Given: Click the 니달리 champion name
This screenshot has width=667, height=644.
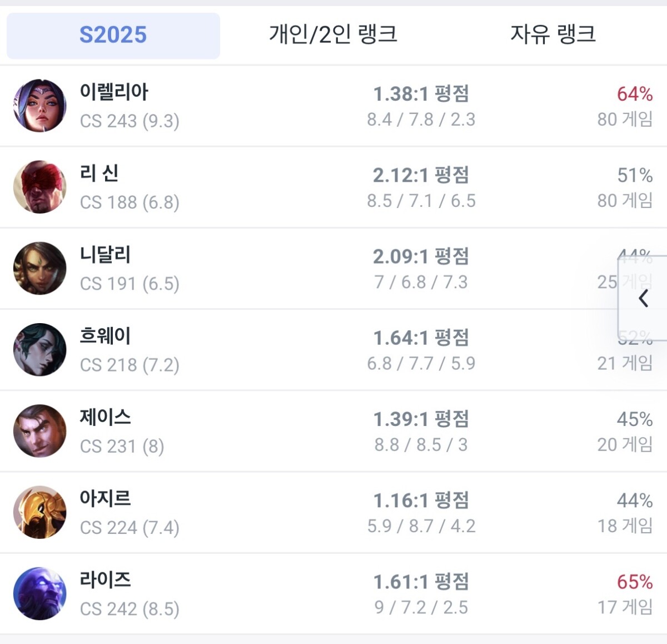Looking at the screenshot, I should click(x=105, y=255).
